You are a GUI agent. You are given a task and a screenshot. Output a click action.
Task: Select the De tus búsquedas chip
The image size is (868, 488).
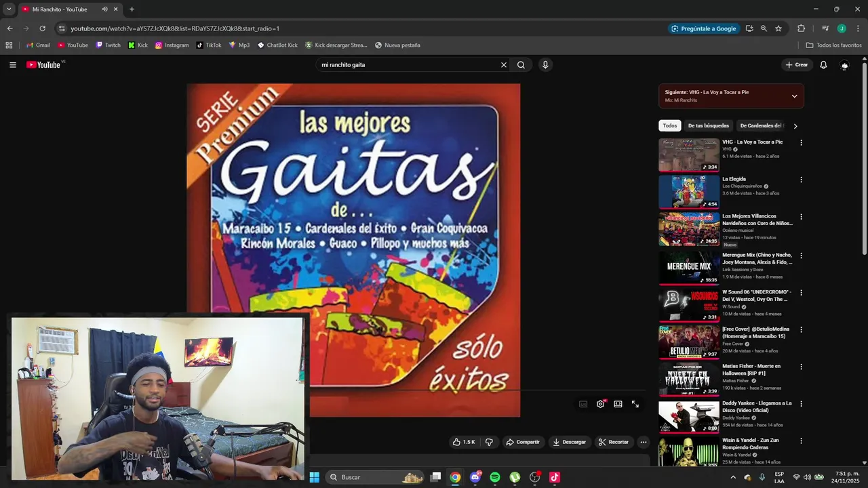(x=709, y=126)
